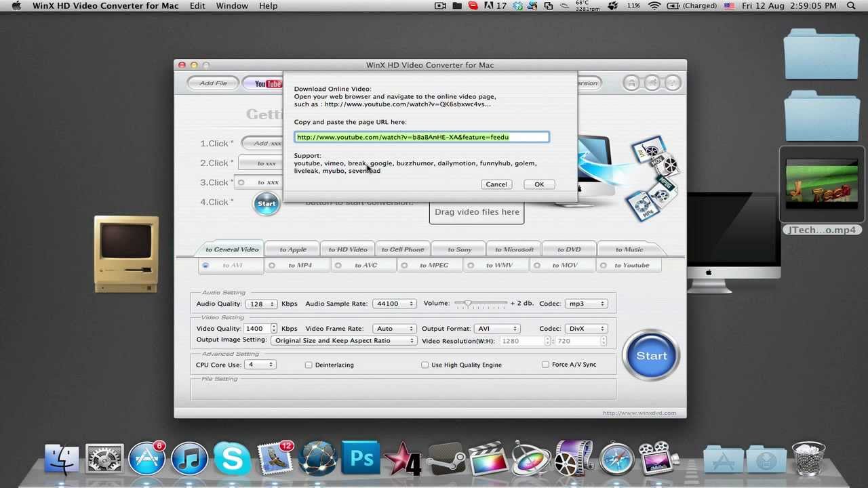Launch Steam from the Dock
868x488 pixels.
click(x=446, y=460)
